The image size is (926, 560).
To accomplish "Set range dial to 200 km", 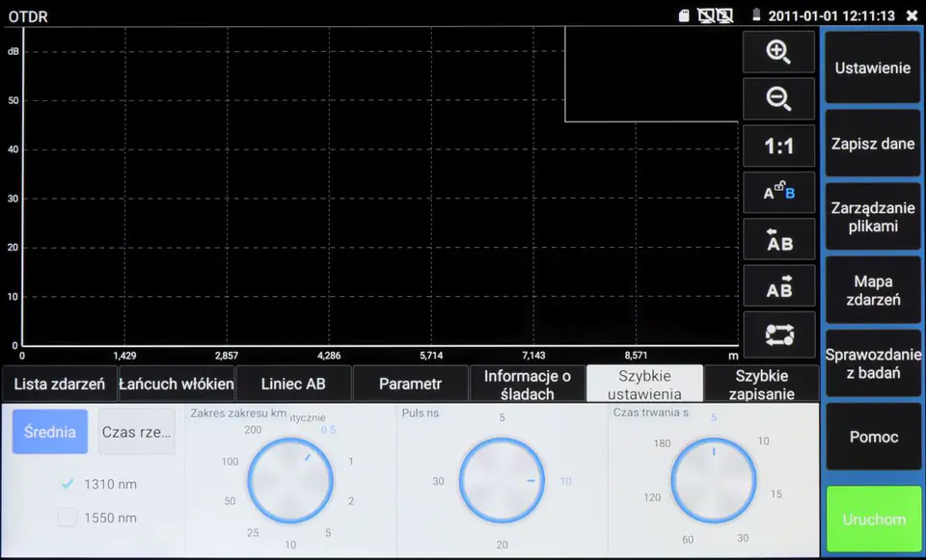I will 253,430.
